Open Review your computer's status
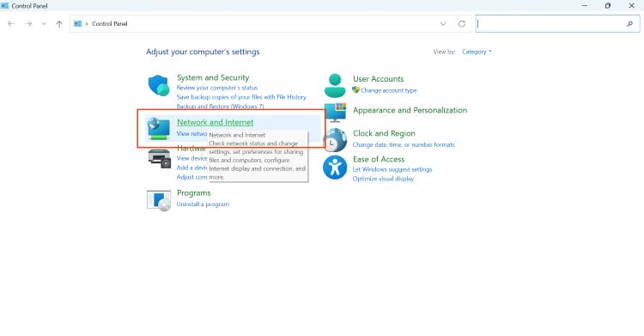This screenshot has height=336, width=644. pos(217,88)
